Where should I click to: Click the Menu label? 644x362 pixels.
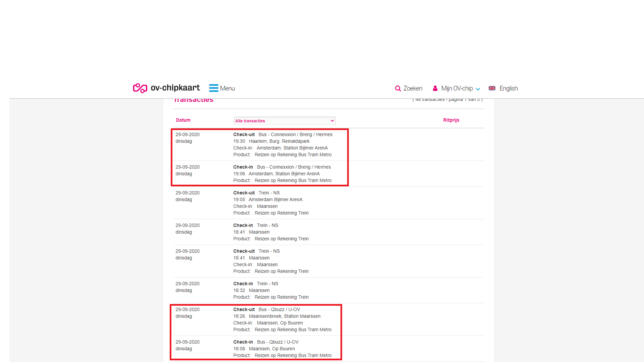coord(227,88)
